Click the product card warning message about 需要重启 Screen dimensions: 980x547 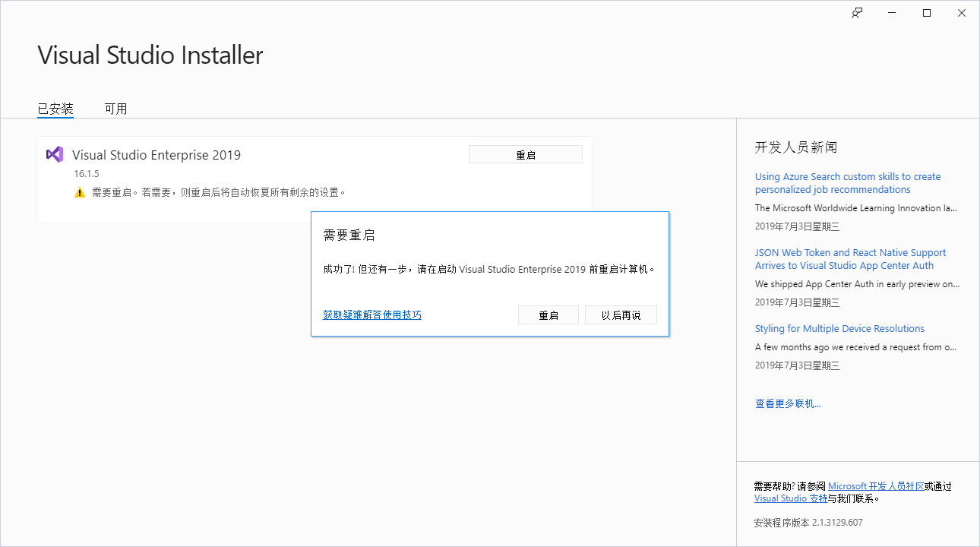coord(219,193)
